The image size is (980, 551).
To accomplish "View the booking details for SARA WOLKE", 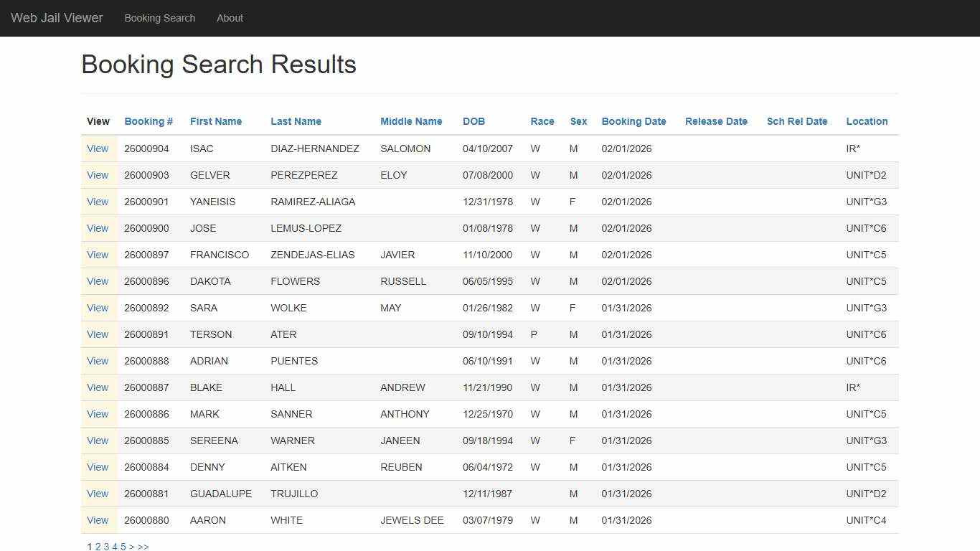I will click(x=98, y=308).
